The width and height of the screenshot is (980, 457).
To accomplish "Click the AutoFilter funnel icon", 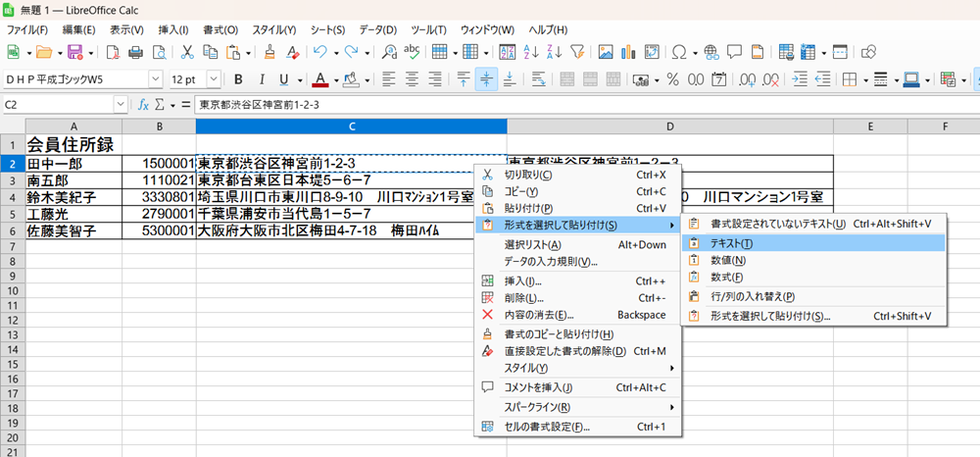I will click(577, 53).
